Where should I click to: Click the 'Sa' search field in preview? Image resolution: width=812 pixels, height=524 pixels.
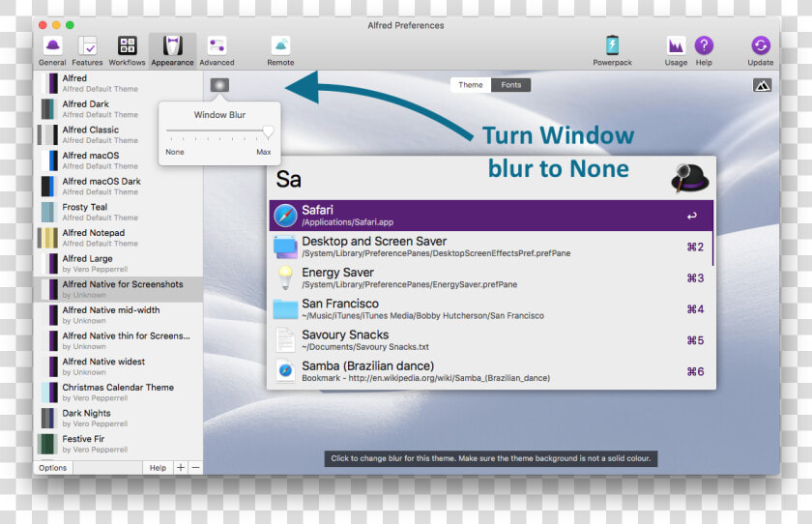[x=466, y=179]
